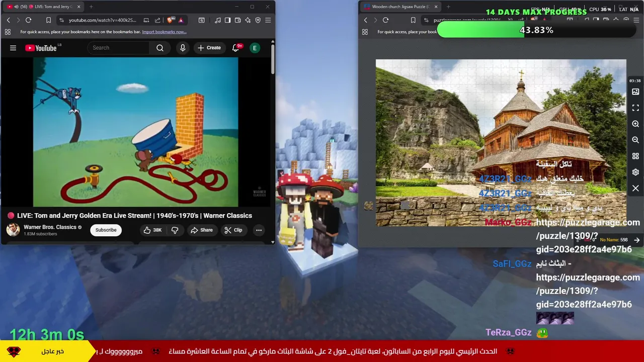Open the music playlist icon in YouTube browser toolbar
This screenshot has width=644, height=362.
click(x=217, y=20)
